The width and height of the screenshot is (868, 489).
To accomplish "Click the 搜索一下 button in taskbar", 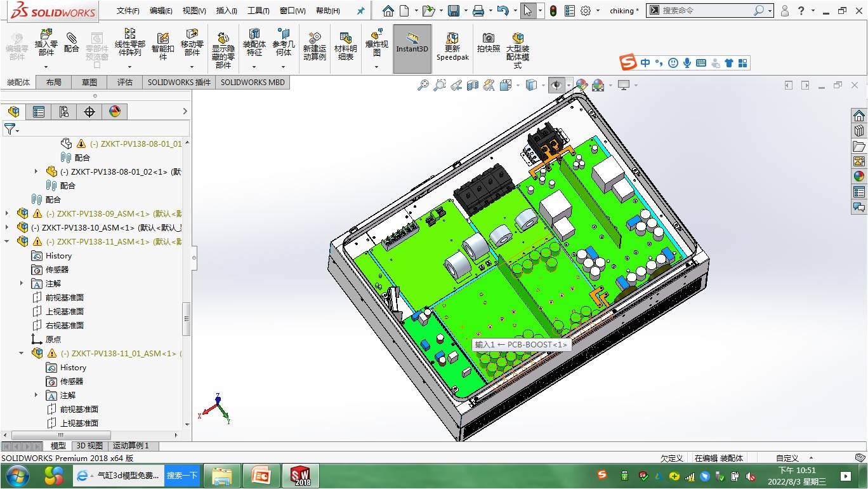I will pos(182,475).
